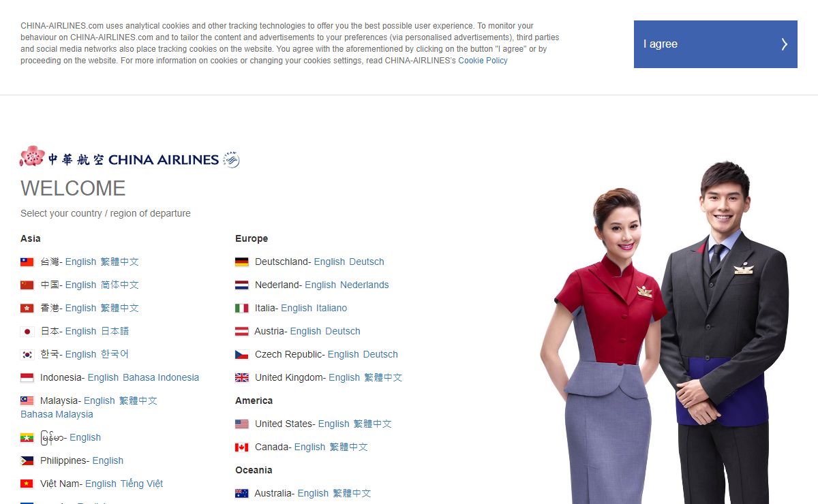This screenshot has height=504, width=818.
Task: Click the South Korea flag icon
Action: click(x=27, y=354)
